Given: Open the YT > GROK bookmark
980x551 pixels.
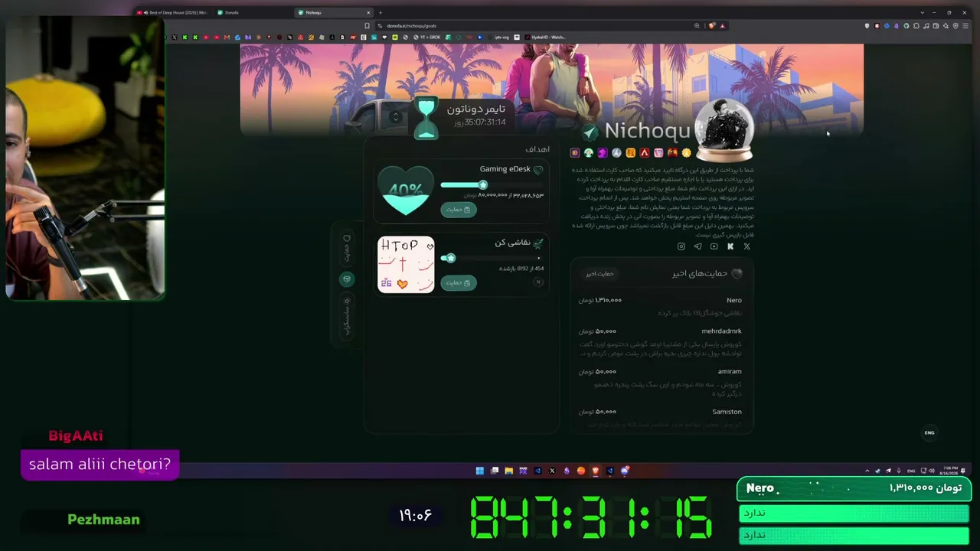Looking at the screenshot, I should coord(427,37).
